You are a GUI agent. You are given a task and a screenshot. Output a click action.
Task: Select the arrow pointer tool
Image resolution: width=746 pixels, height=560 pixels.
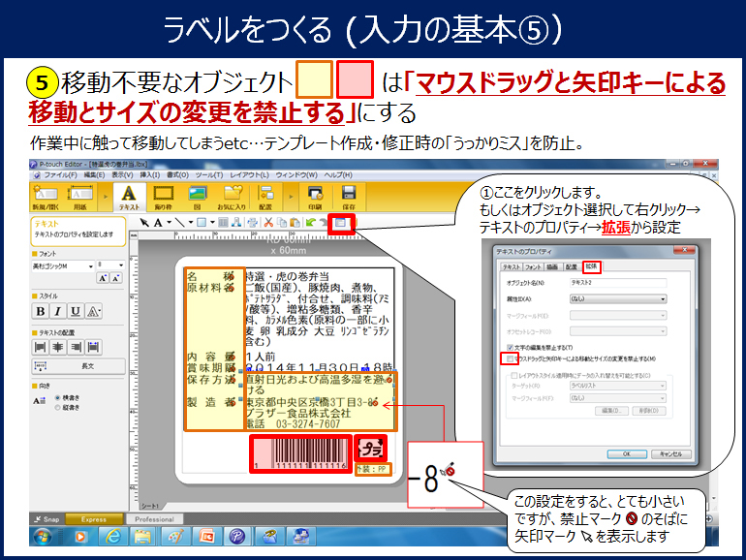click(x=144, y=223)
